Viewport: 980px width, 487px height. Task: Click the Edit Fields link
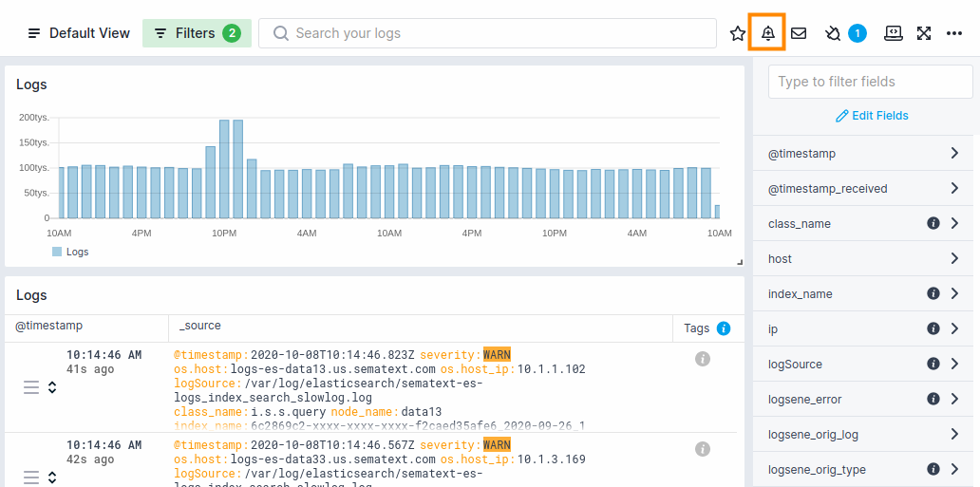pos(872,116)
